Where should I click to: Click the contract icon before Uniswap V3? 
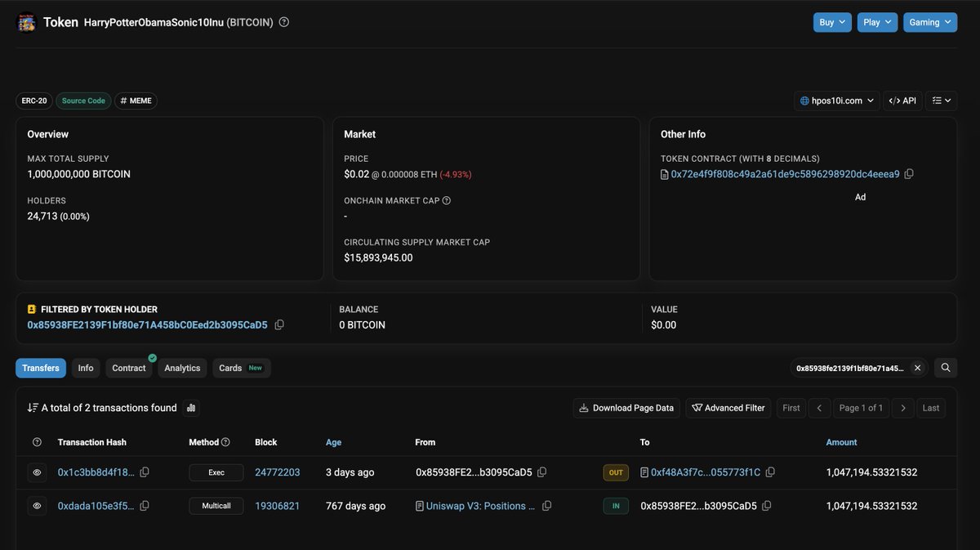click(420, 506)
